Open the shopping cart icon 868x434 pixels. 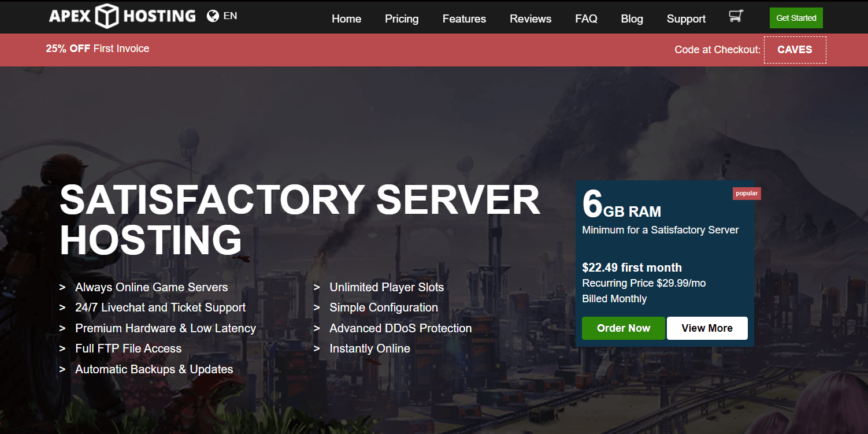736,16
